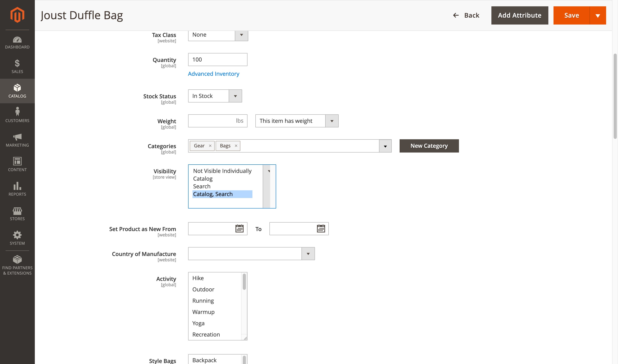This screenshot has width=618, height=364.
Task: Select 'Catalog, Search' visibility option
Action: tap(222, 194)
